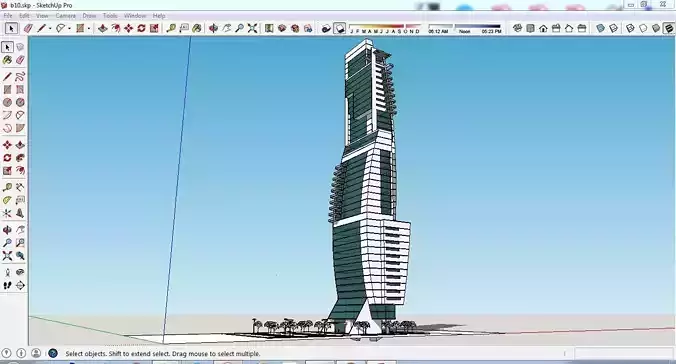Image resolution: width=676 pixels, height=364 pixels.
Task: Click the Eraser in the top toolbar
Action: [28, 28]
